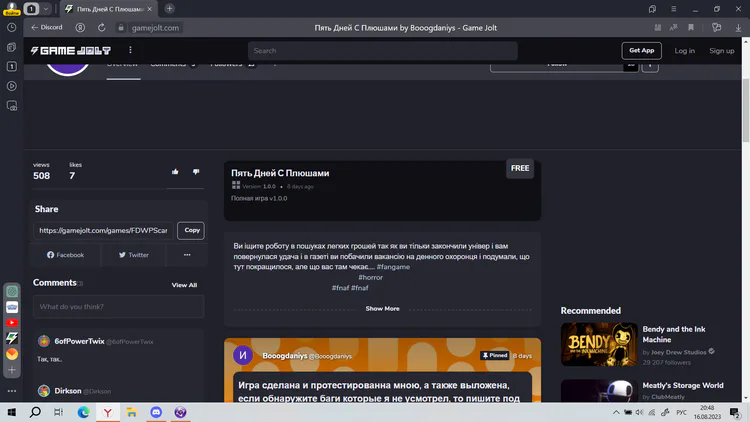
Task: Open the translate page icon
Action: 673,28
